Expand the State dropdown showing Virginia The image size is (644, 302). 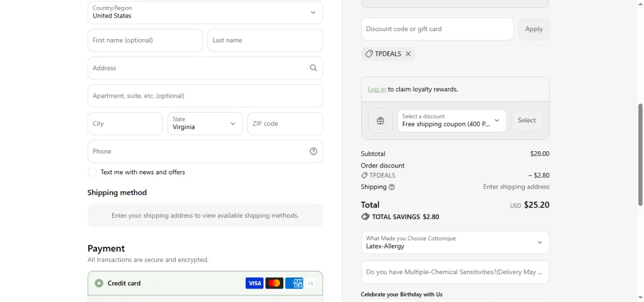205,123
